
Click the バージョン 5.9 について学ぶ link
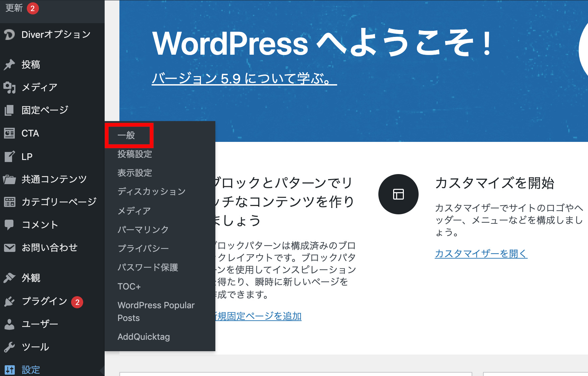click(x=244, y=79)
